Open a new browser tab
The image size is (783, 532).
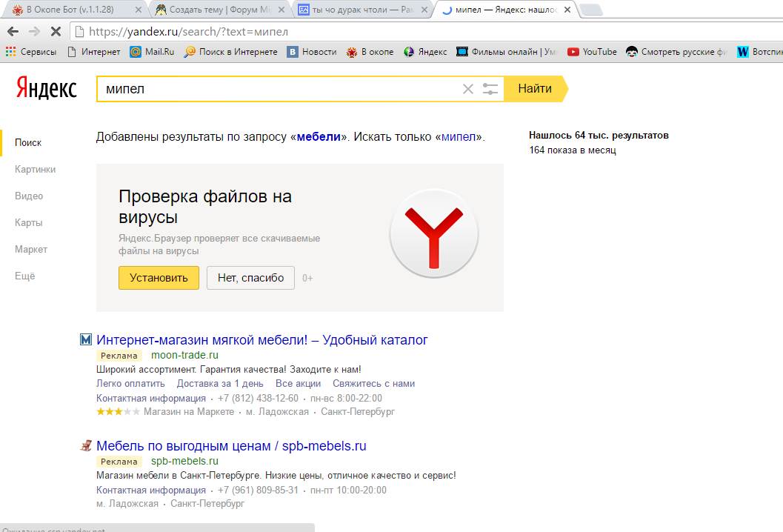[592, 10]
